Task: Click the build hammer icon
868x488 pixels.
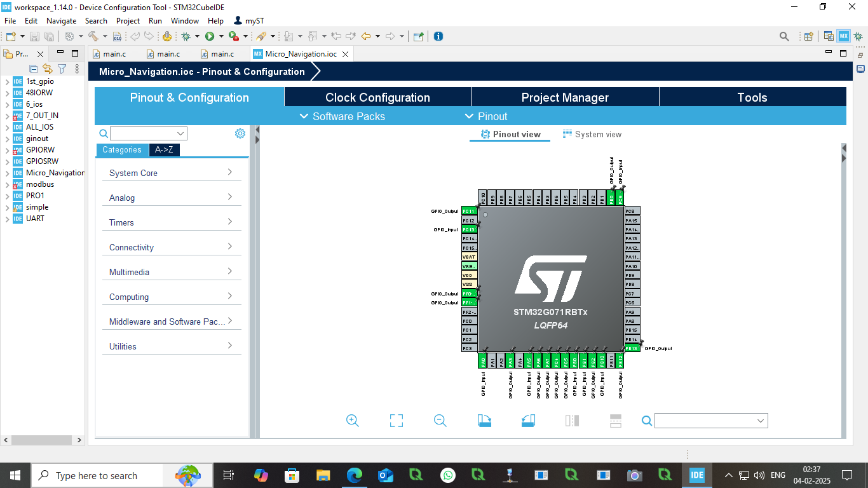Action: click(x=93, y=36)
